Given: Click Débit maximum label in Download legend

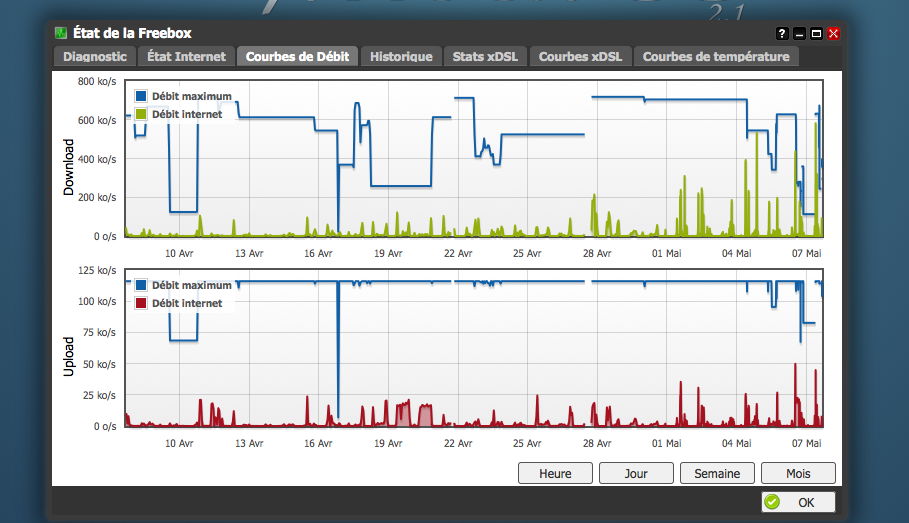Looking at the screenshot, I should (192, 96).
